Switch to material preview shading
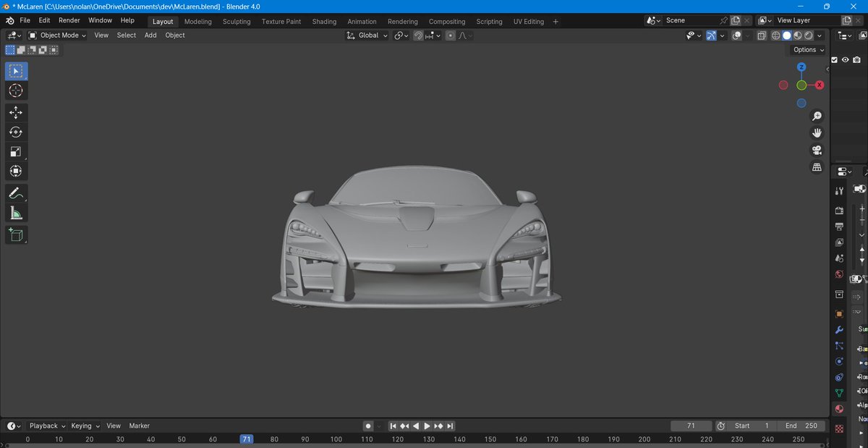The width and height of the screenshot is (868, 448). 798,35
